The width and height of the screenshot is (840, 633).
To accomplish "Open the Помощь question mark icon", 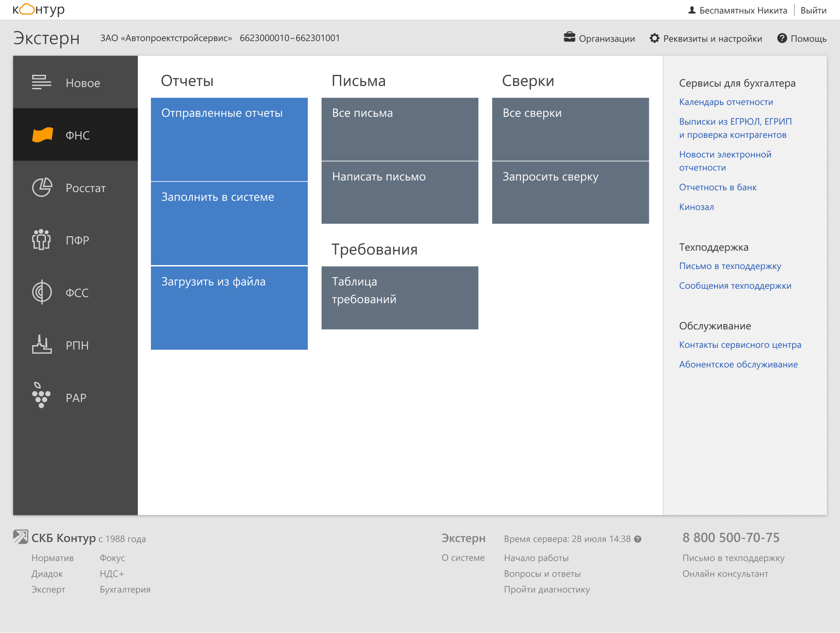I will point(782,38).
